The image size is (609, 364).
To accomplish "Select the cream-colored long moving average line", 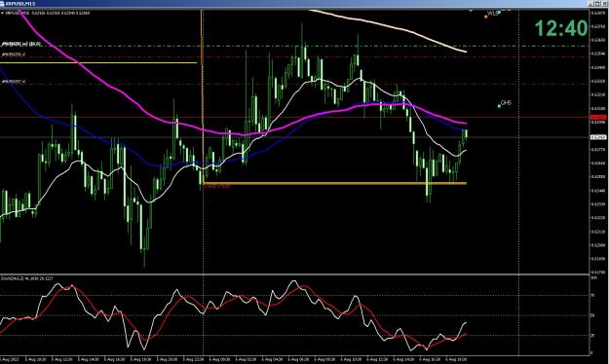I will [389, 26].
